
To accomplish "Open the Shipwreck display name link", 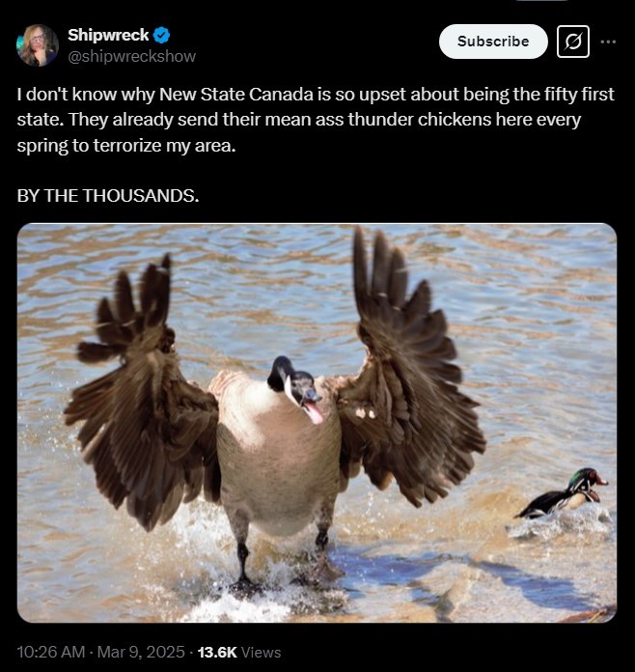I will click(x=108, y=35).
